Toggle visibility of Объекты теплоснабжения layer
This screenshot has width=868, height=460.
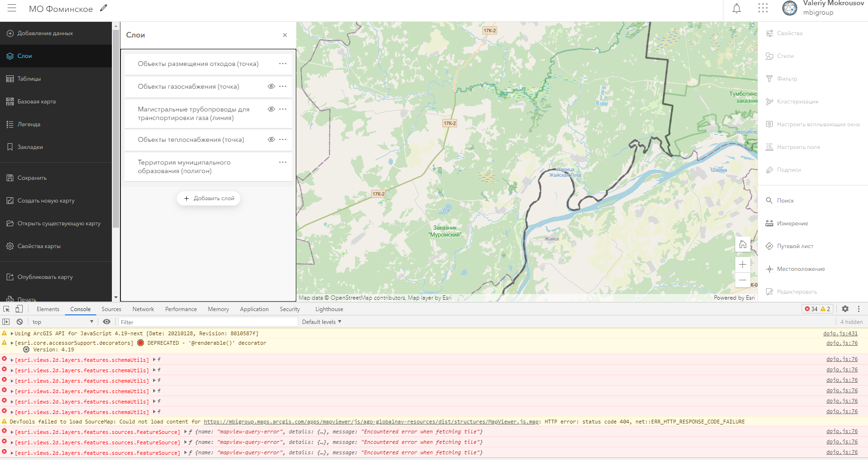point(272,139)
